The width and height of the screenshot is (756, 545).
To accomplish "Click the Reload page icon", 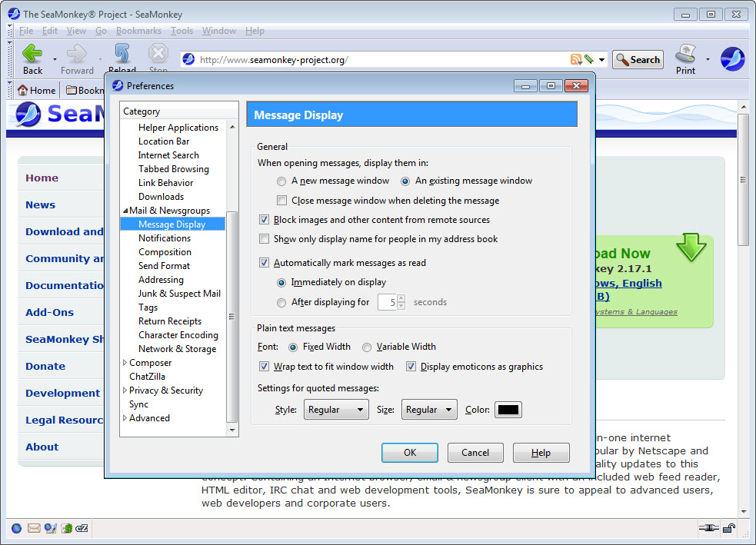I will [x=122, y=54].
